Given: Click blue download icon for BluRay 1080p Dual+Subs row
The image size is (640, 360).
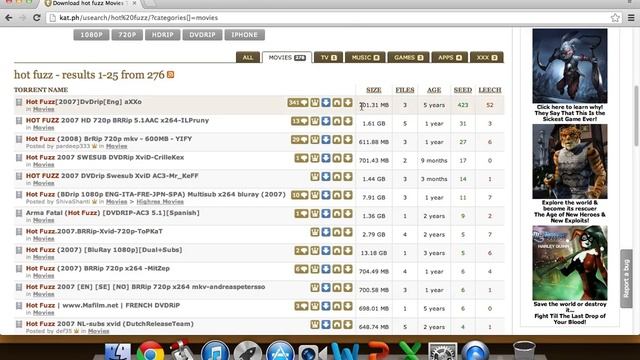Looking at the screenshot, I should click(326, 251).
